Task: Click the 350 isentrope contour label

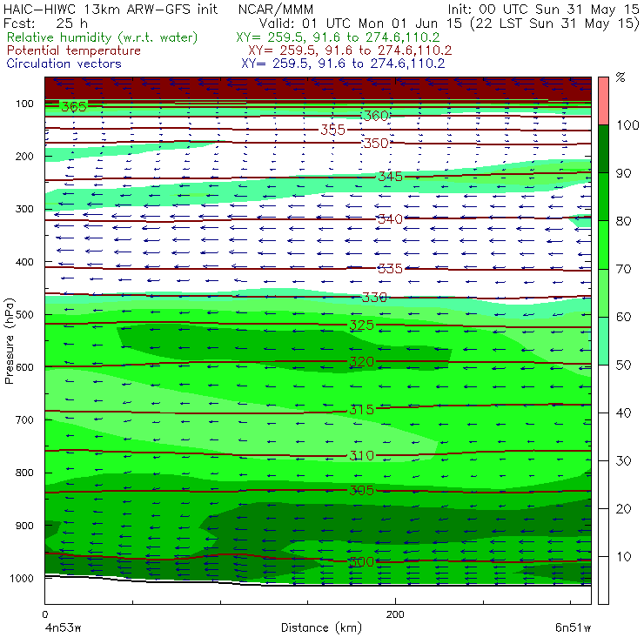Action: tap(376, 144)
